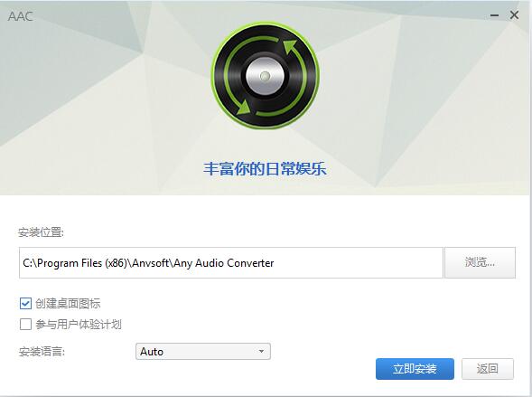This screenshot has width=532, height=397.
Task: Click the AAC title text
Action: click(21, 16)
